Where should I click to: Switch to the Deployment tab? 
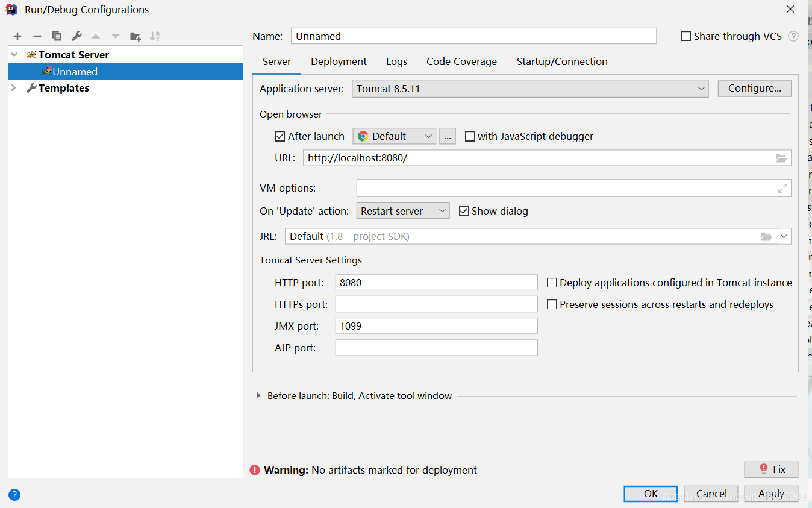(339, 61)
